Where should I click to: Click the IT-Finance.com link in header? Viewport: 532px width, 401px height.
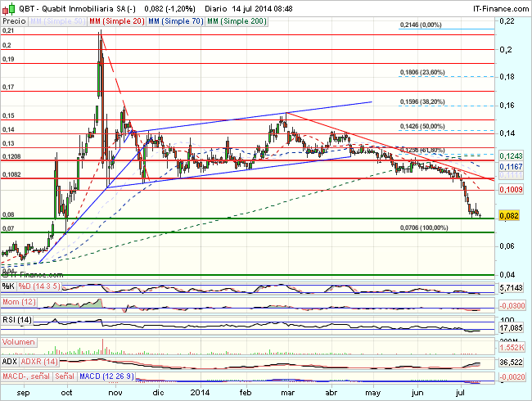coord(496,7)
